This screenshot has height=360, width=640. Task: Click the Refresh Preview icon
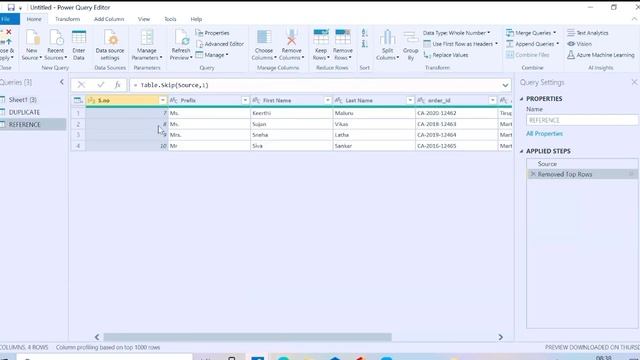[181, 37]
